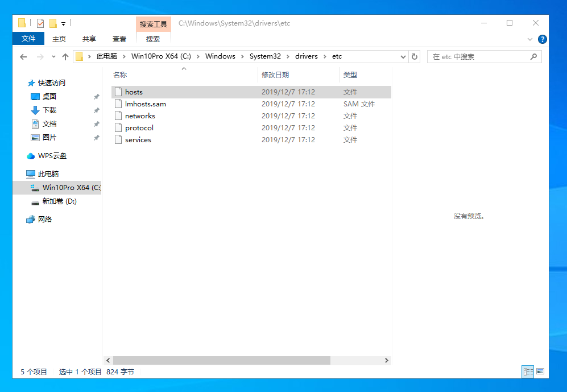Switch to the 搜索 ribbon tab
The width and height of the screenshot is (567, 392).
pyautogui.click(x=153, y=39)
